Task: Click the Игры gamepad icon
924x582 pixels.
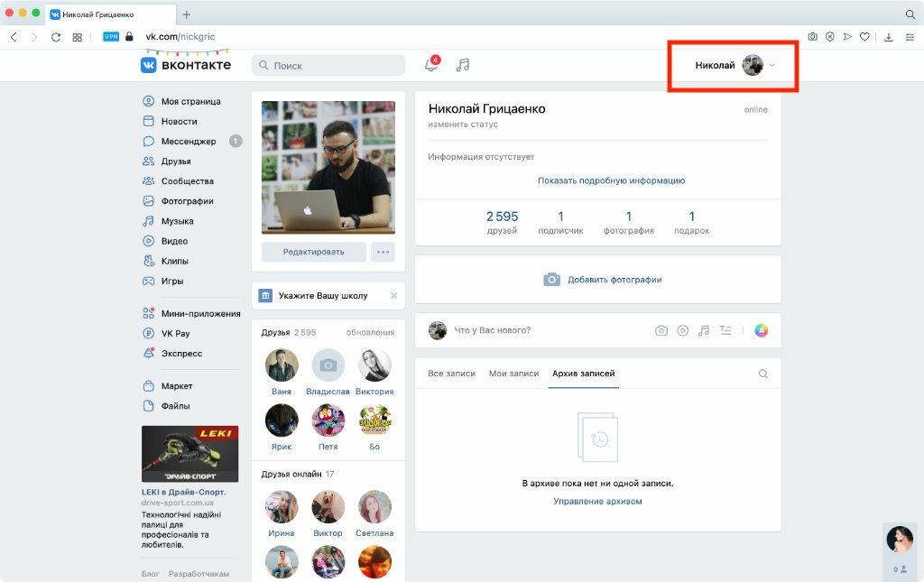Action: pyautogui.click(x=149, y=281)
